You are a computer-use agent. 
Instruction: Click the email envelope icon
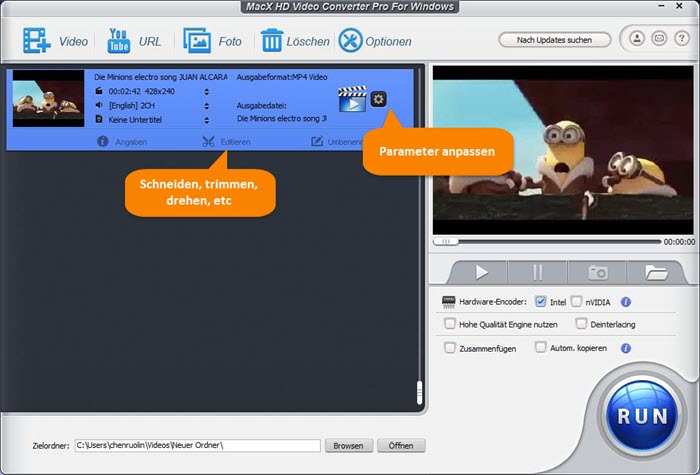tap(659, 38)
